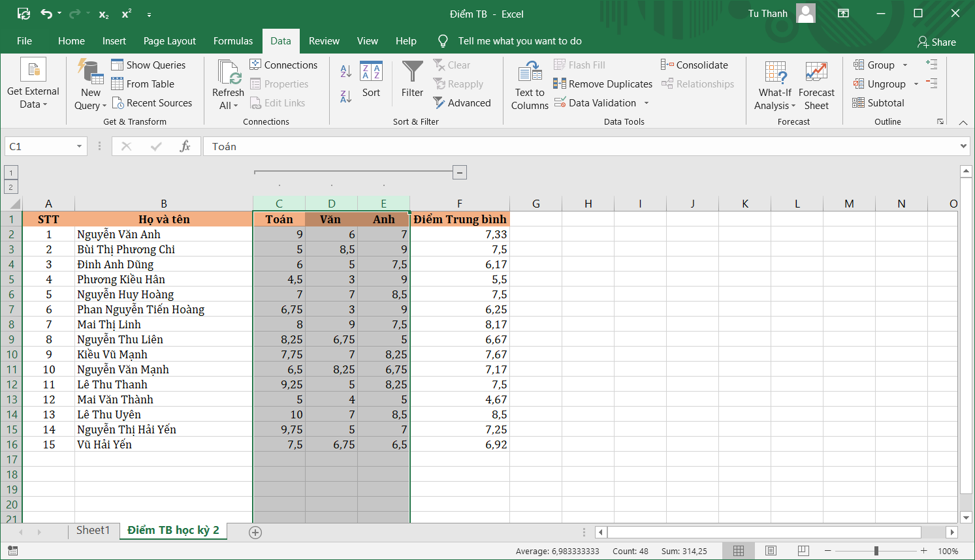This screenshot has width=975, height=560.
Task: Click the Sort A to Z icon
Action: click(346, 70)
